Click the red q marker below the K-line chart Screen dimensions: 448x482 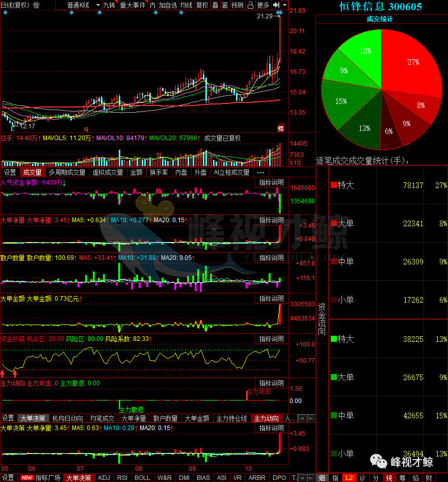(x=86, y=129)
